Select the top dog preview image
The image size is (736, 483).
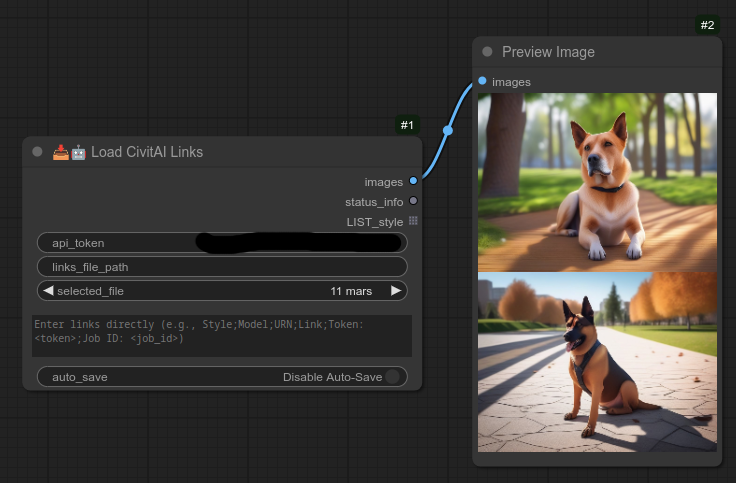[x=597, y=181]
